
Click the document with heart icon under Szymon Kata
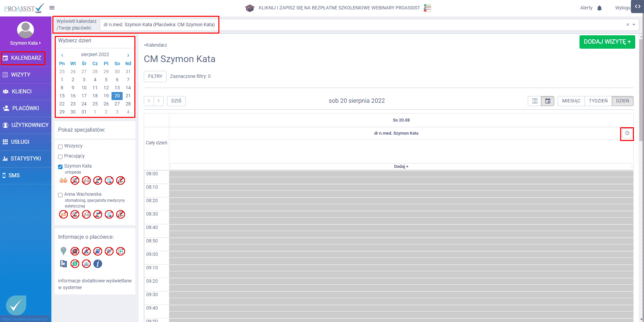pyautogui.click(x=109, y=181)
